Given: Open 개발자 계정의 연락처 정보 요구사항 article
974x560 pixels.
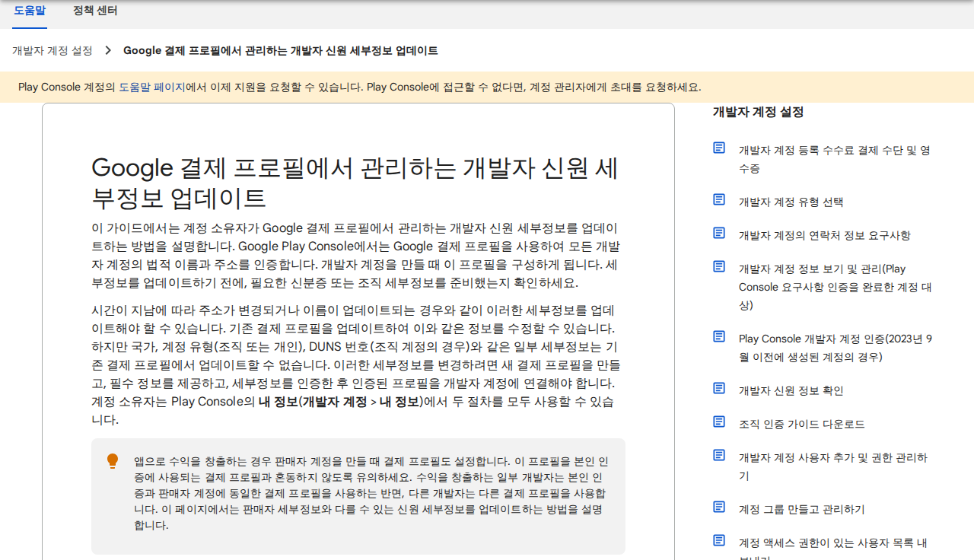Looking at the screenshot, I should click(824, 235).
